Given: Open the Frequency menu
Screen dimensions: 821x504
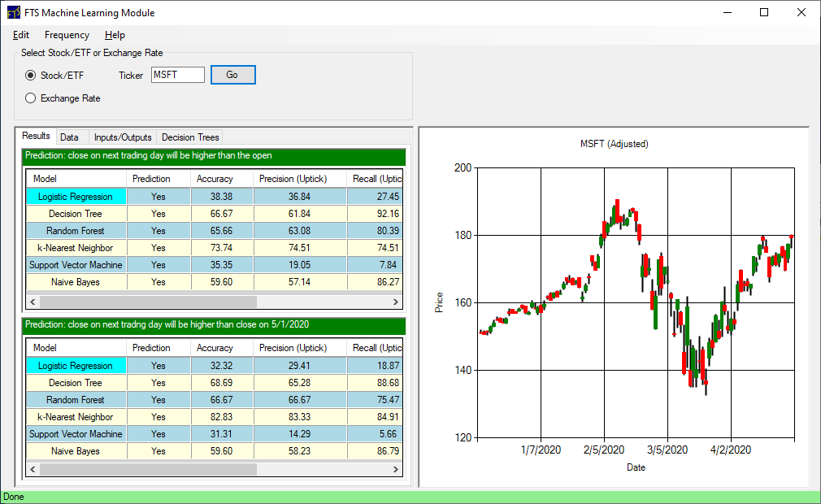Looking at the screenshot, I should (67, 35).
